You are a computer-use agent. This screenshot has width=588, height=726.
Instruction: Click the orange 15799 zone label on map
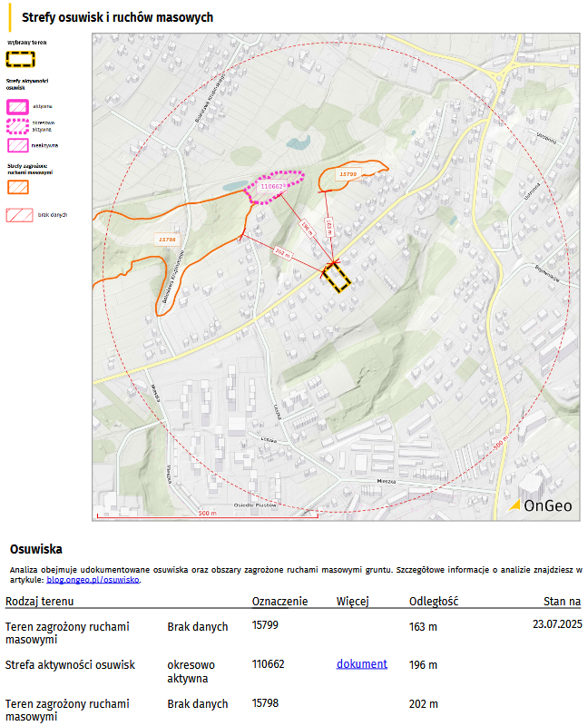tap(348, 173)
